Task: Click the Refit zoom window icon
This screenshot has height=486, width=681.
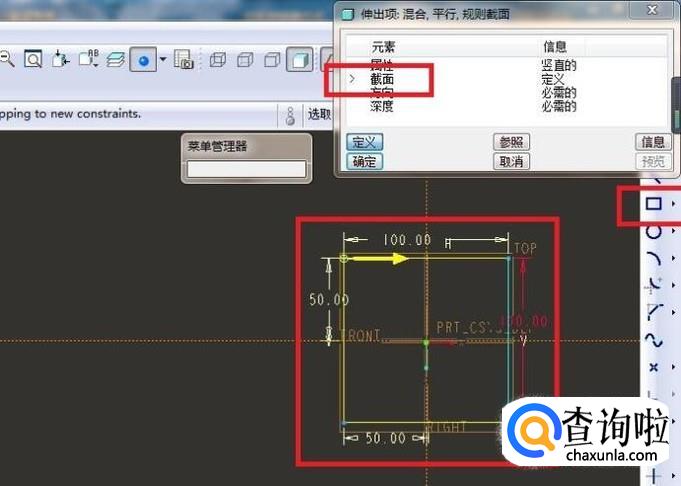Action: tap(33, 59)
